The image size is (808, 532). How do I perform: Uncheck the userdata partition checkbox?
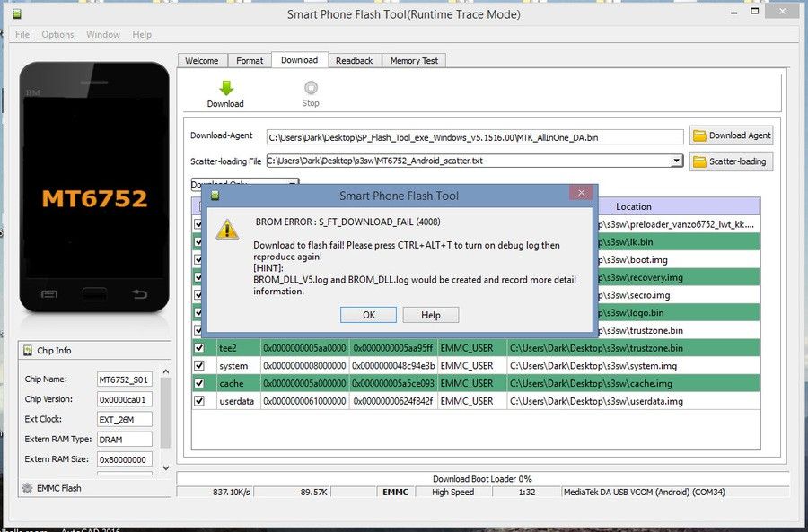tap(199, 401)
